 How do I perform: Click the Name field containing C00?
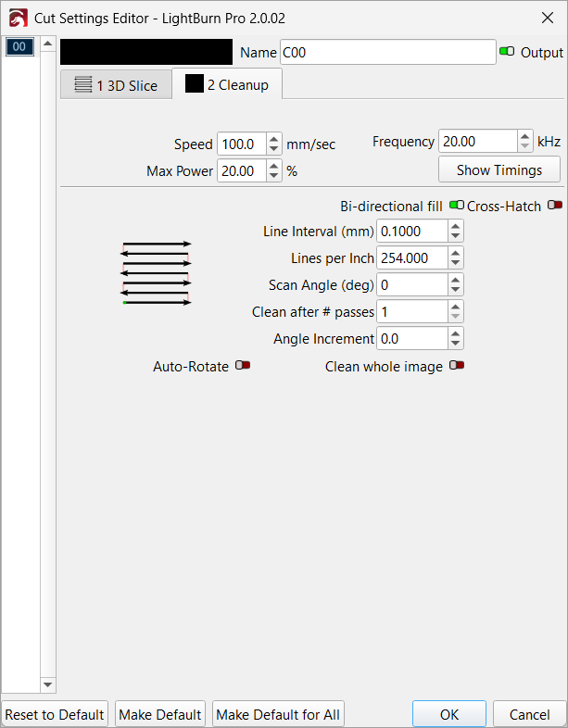click(387, 53)
